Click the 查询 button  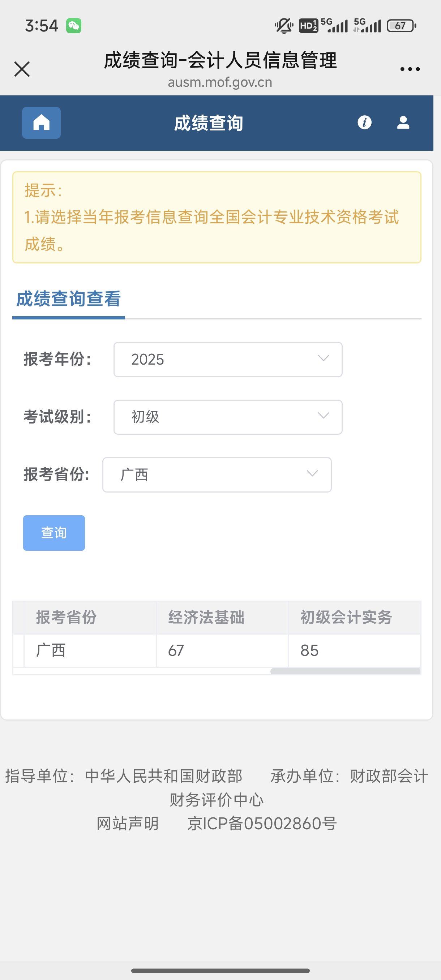(54, 533)
